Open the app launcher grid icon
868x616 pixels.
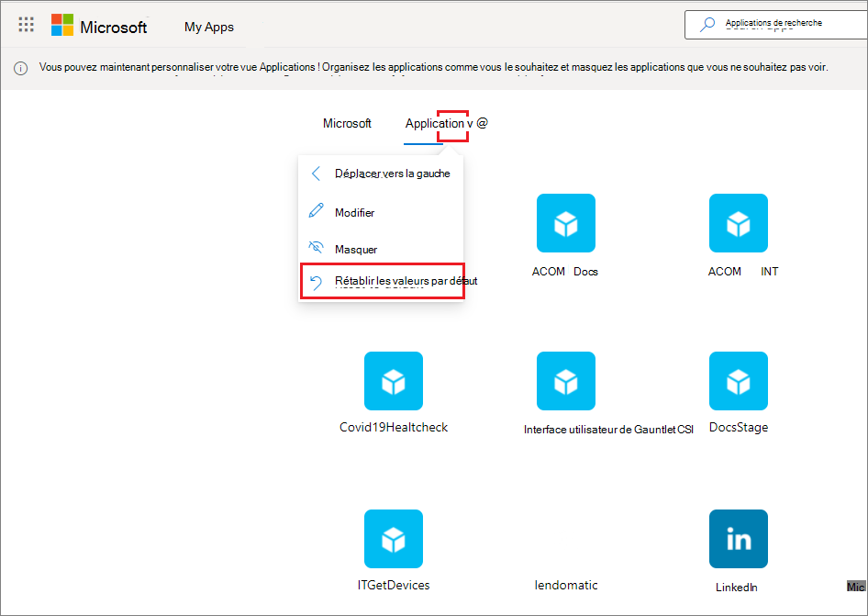[x=26, y=25]
